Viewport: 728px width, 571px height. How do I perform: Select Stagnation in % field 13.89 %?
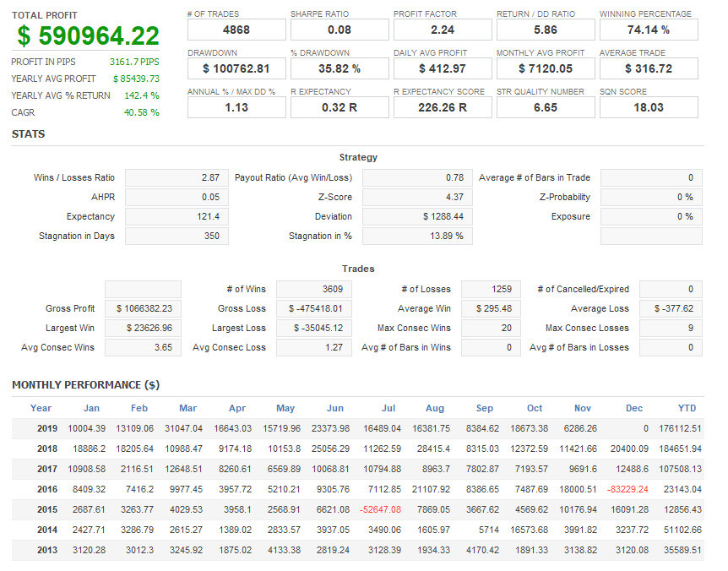pos(417,237)
